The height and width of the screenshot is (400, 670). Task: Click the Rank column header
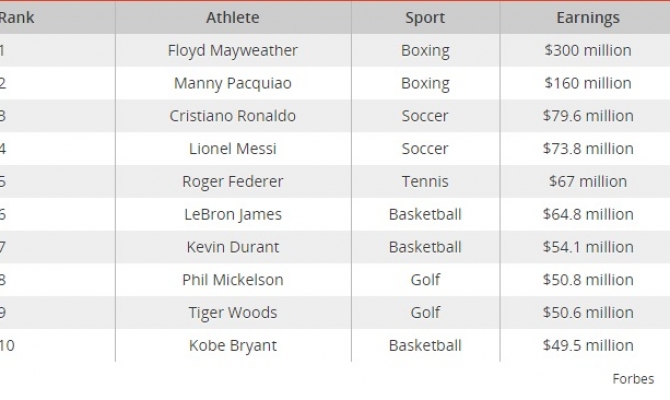(17, 17)
